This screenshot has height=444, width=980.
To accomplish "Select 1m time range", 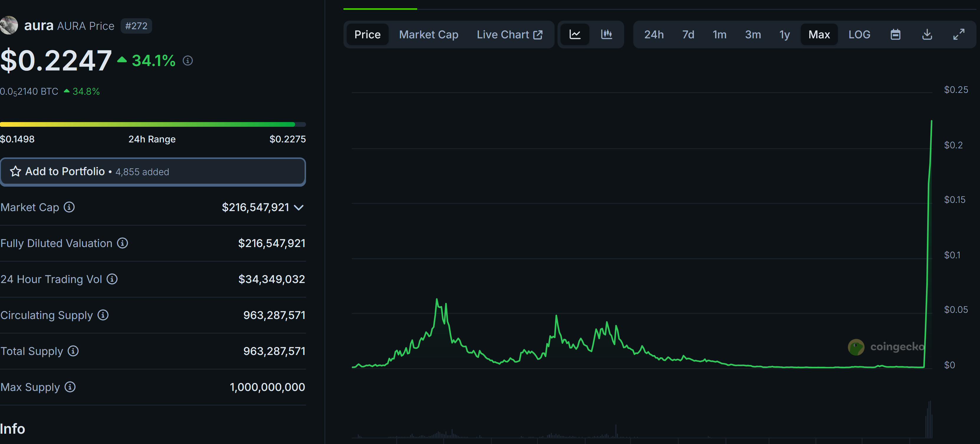I will tap(719, 34).
